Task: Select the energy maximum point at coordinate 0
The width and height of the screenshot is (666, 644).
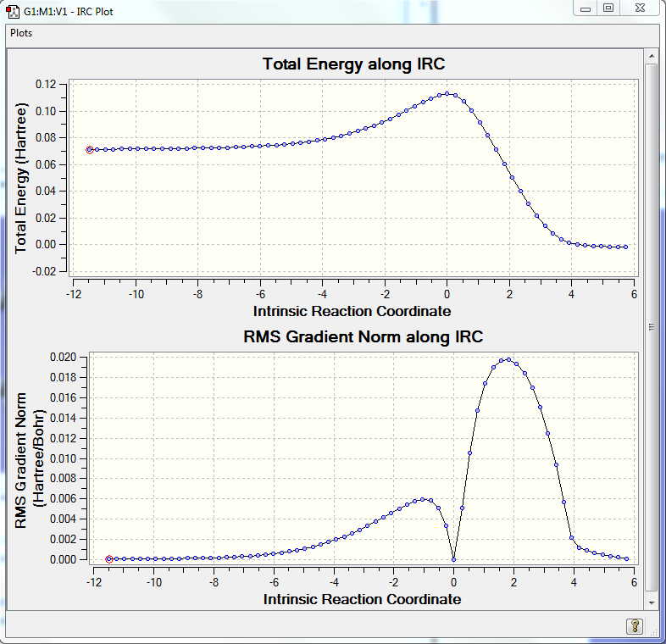Action: point(447,94)
